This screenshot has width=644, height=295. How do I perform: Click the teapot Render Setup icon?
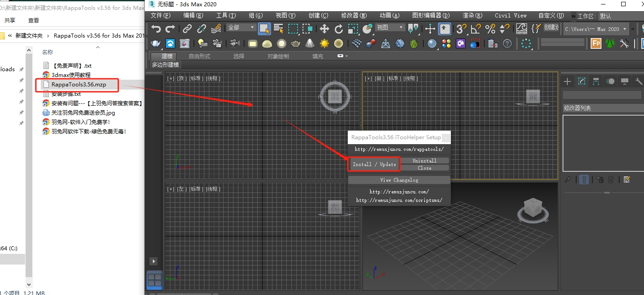coord(156,43)
